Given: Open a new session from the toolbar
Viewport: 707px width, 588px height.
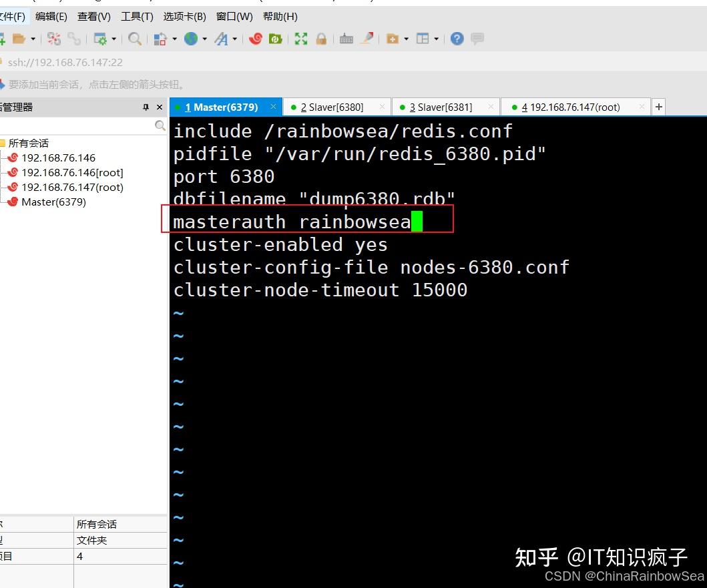Looking at the screenshot, I should click(3, 38).
